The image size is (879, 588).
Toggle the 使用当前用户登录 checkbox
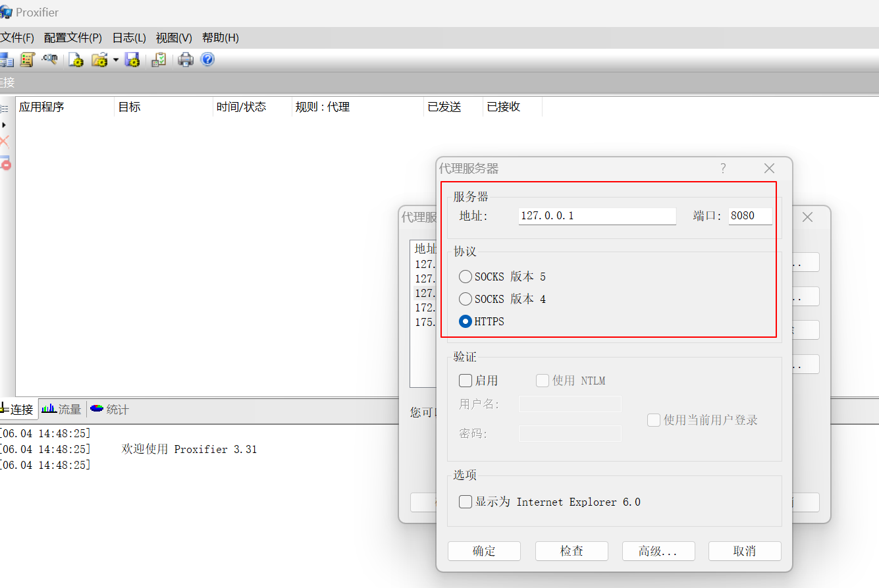[x=654, y=420]
